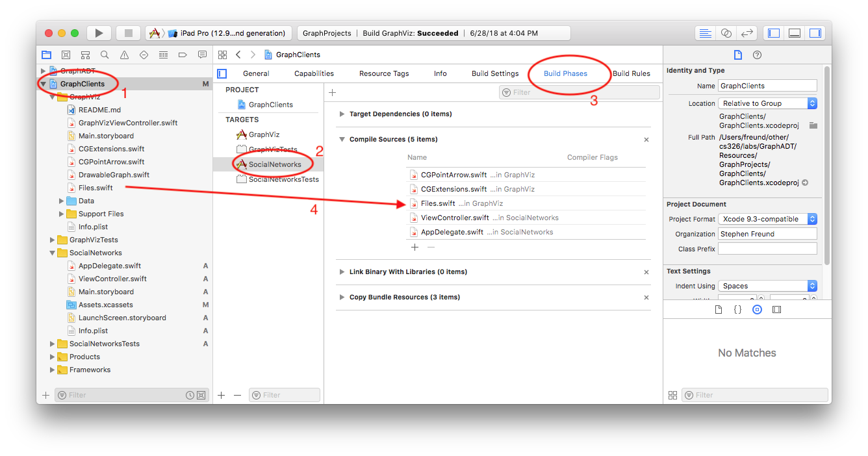Open the Debug navigator
Screen dimensions: 868x456
pyautogui.click(x=163, y=55)
